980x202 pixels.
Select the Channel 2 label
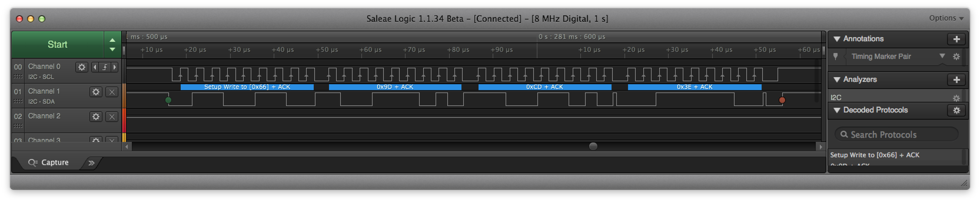pos(44,116)
